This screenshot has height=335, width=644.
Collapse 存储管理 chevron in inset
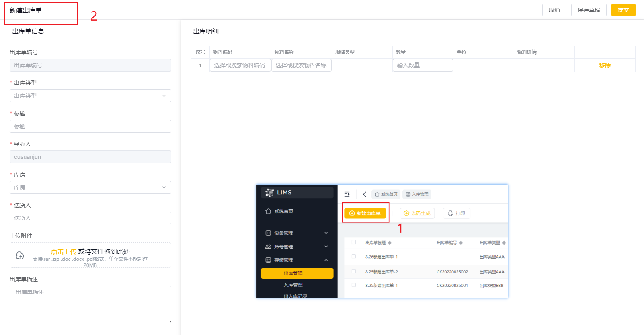click(x=326, y=260)
